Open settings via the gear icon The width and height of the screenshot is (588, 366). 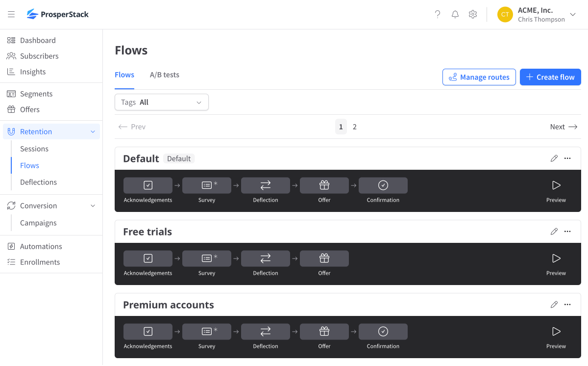click(x=473, y=14)
